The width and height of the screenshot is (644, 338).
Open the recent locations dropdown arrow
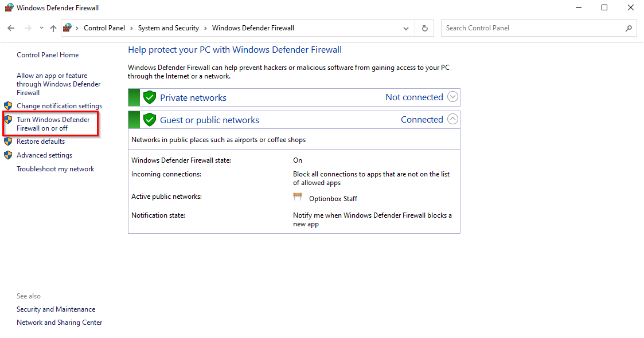(x=41, y=28)
